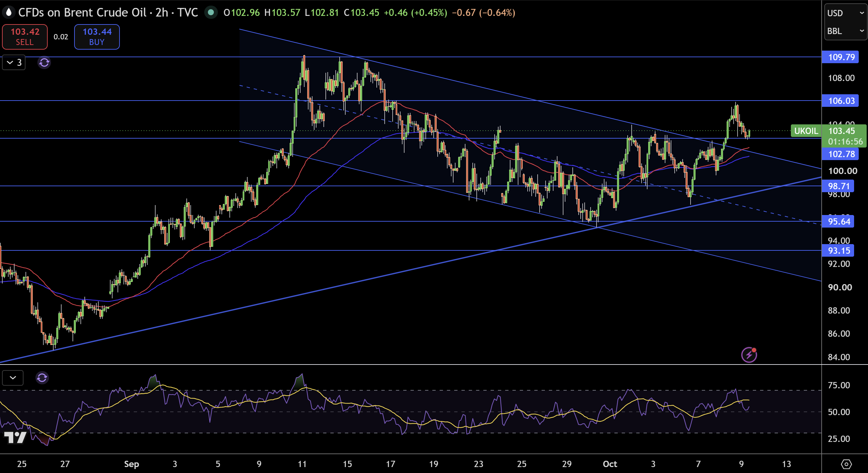Open chart settings hexagon icon at bottom right
The width and height of the screenshot is (868, 473).
[846, 464]
